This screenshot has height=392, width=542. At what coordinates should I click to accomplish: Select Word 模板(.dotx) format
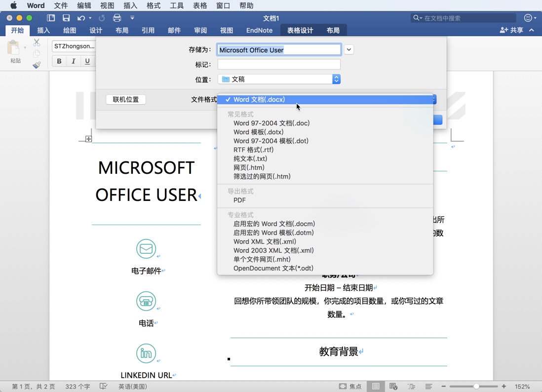[x=325, y=132]
